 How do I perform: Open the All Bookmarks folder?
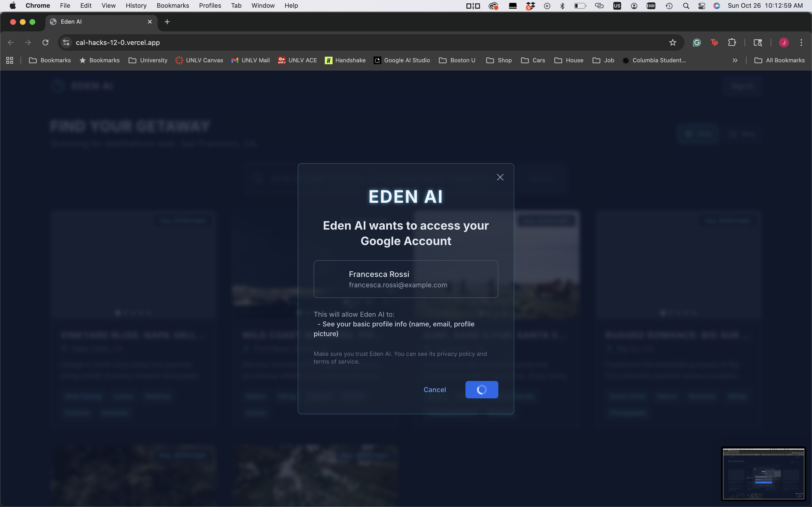point(779,60)
